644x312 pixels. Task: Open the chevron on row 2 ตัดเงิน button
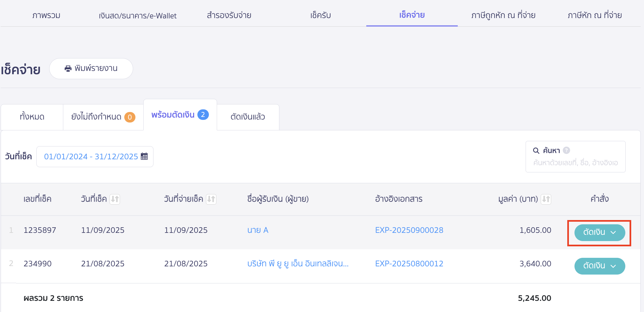coord(614,266)
